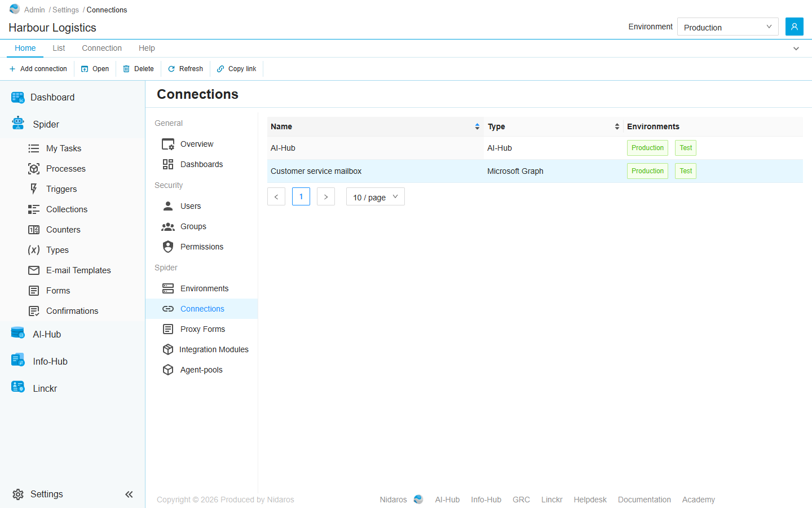The height and width of the screenshot is (508, 812).
Task: Delete the selected connection
Action: tap(138, 69)
